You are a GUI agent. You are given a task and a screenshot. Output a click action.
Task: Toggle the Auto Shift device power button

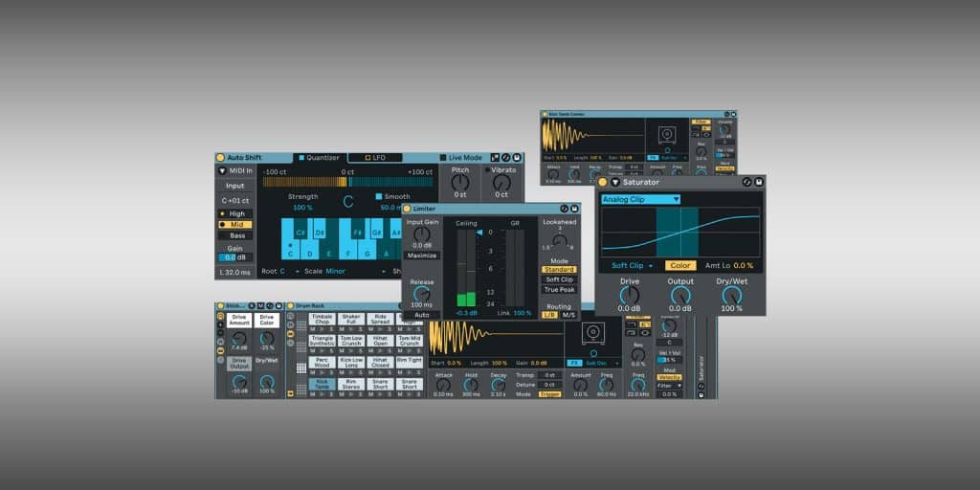(221, 157)
